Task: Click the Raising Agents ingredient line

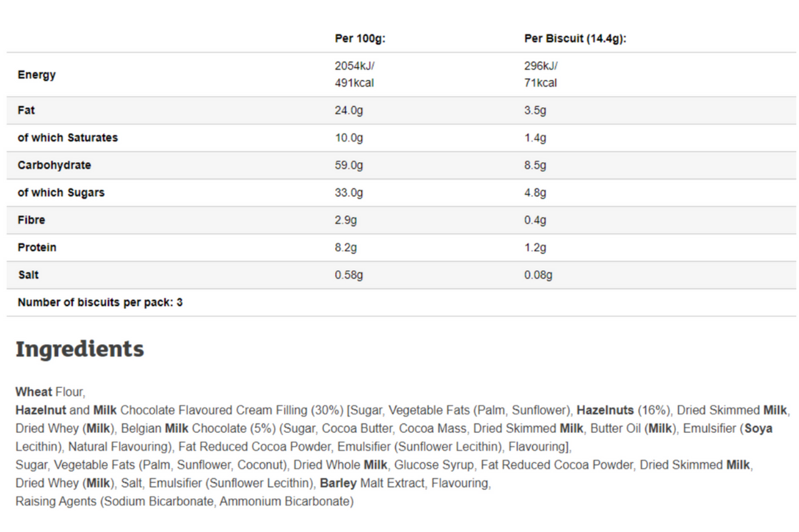Action: (x=185, y=501)
